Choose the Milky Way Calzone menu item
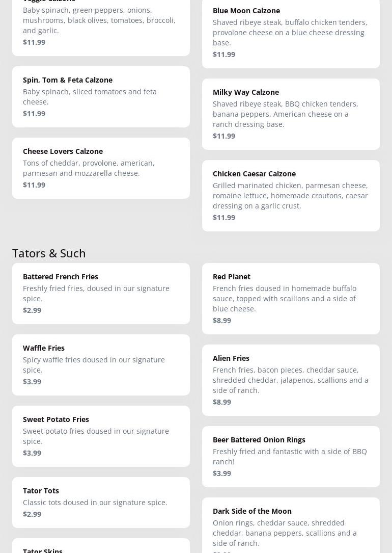The height and width of the screenshot is (553, 392). click(291, 114)
